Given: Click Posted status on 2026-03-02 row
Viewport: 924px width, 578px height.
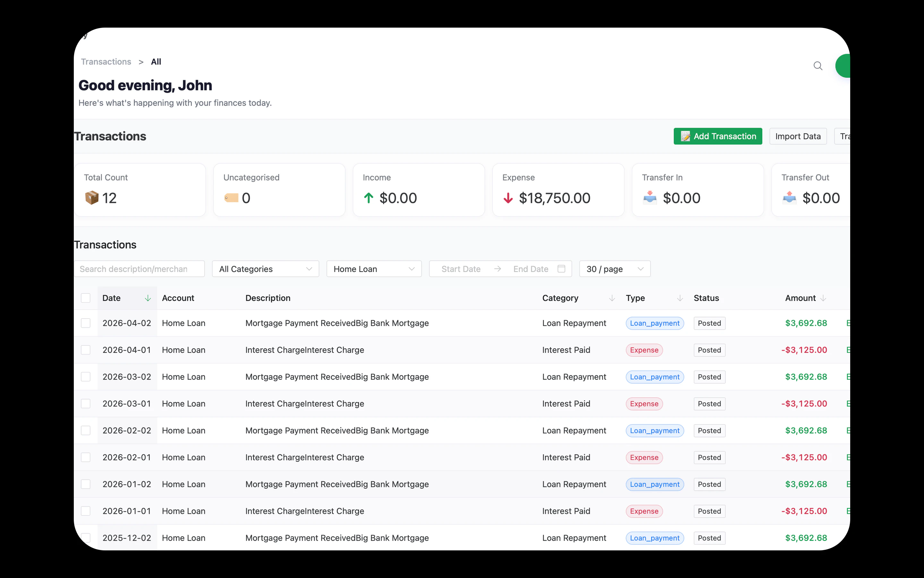Looking at the screenshot, I should point(709,377).
